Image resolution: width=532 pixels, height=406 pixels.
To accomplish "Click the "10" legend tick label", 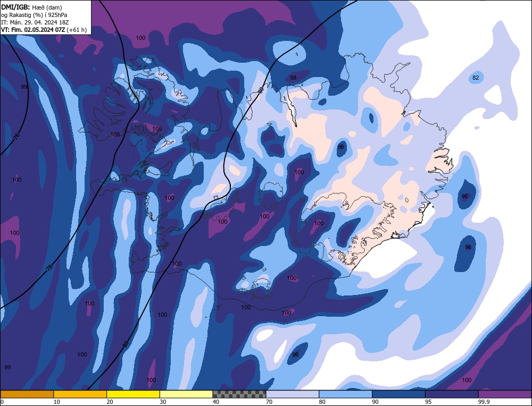I will pyautogui.click(x=57, y=402).
